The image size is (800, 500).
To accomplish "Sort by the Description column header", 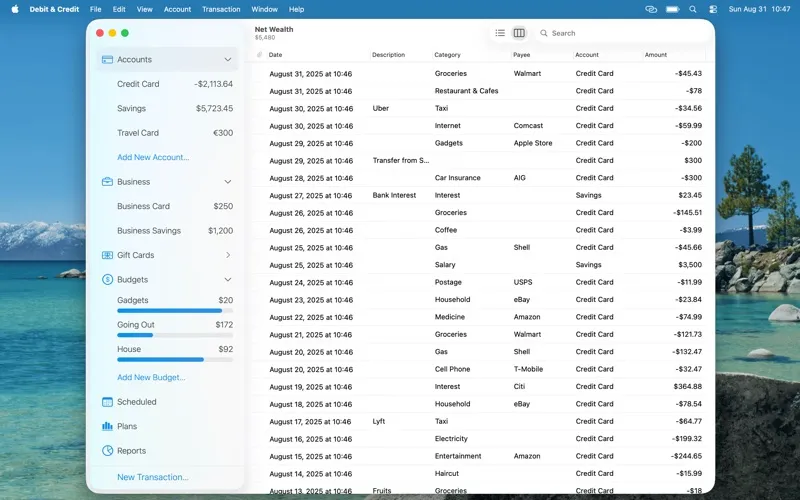I will (x=388, y=55).
